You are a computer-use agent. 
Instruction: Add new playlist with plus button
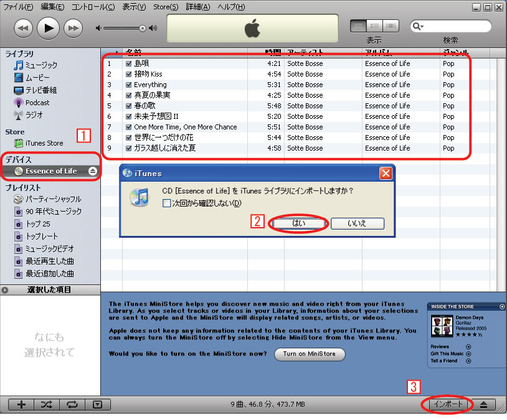coord(21,404)
